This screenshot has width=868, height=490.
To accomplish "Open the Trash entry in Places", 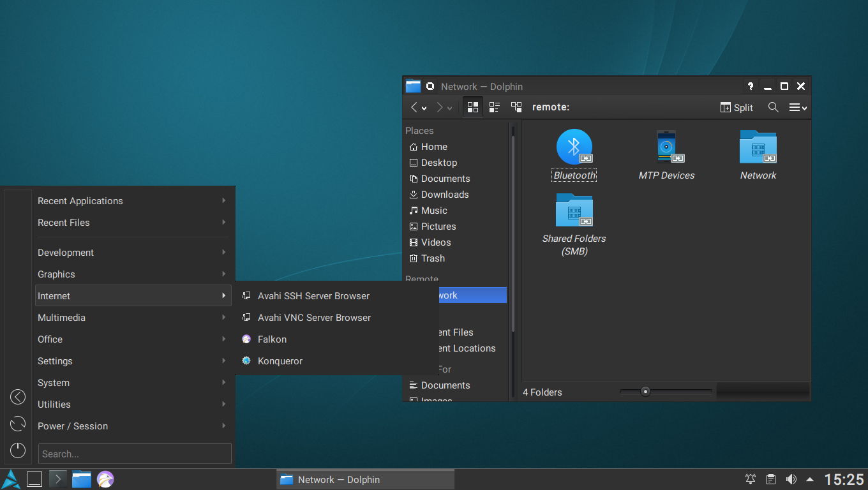I will point(432,258).
